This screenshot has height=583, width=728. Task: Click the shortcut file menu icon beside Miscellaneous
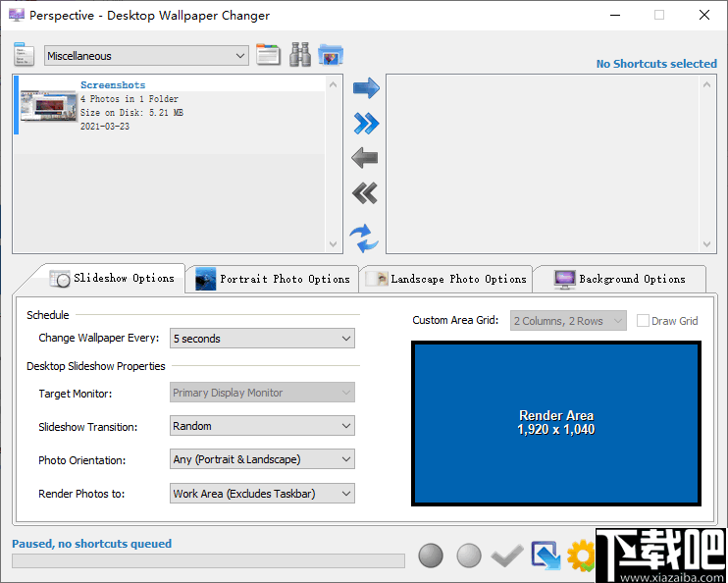[x=24, y=54]
